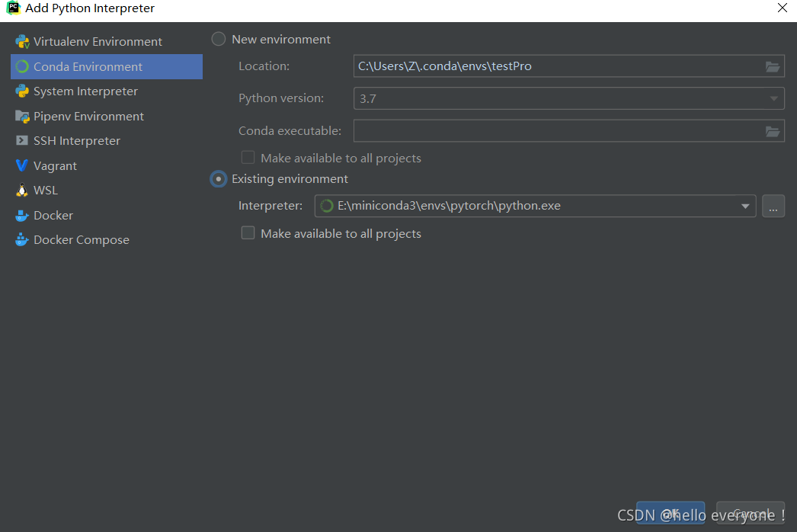
Task: Click the Conda Environment green circle icon
Action: coord(22,66)
